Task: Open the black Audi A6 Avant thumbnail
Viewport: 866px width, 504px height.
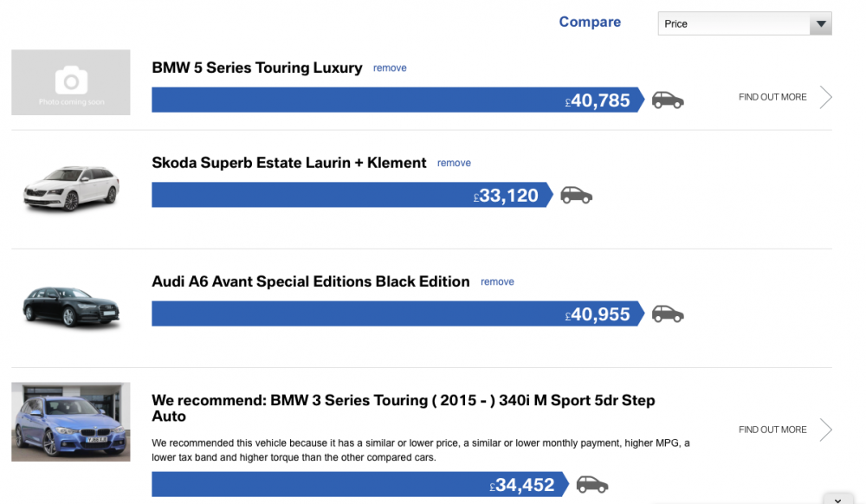Action: 71,307
